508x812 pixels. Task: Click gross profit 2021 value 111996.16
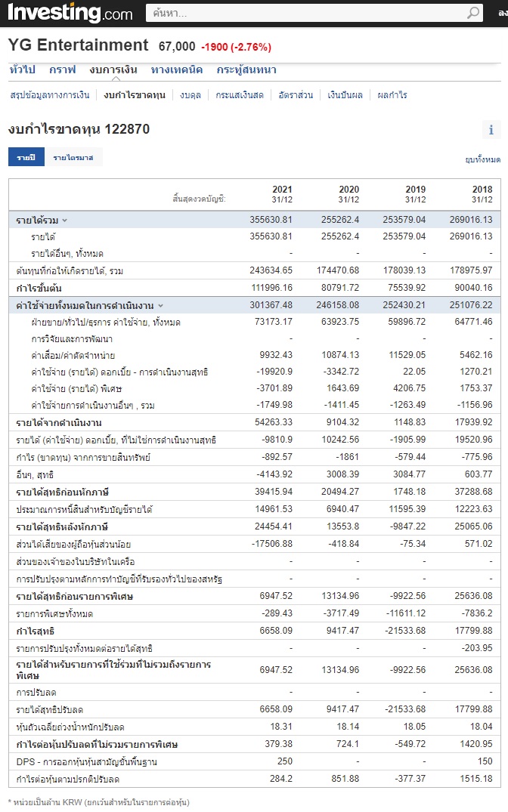[271, 288]
